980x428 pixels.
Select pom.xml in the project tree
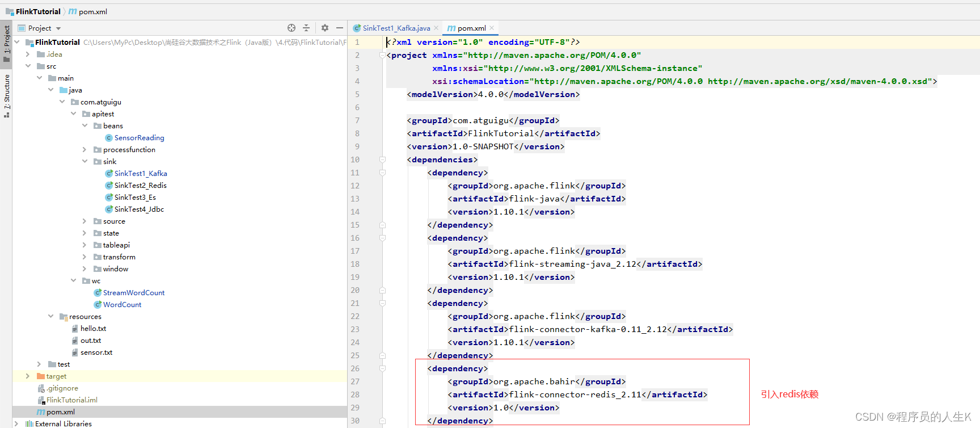coord(60,412)
